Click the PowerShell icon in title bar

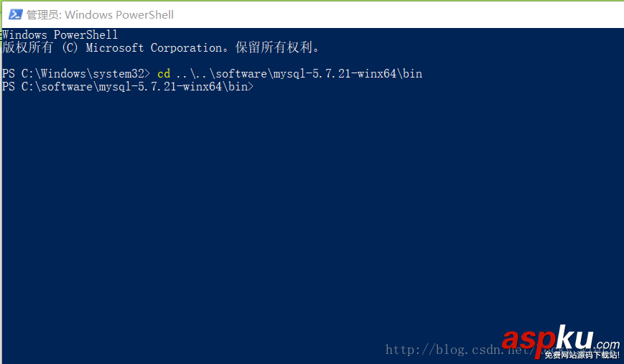coord(13,14)
